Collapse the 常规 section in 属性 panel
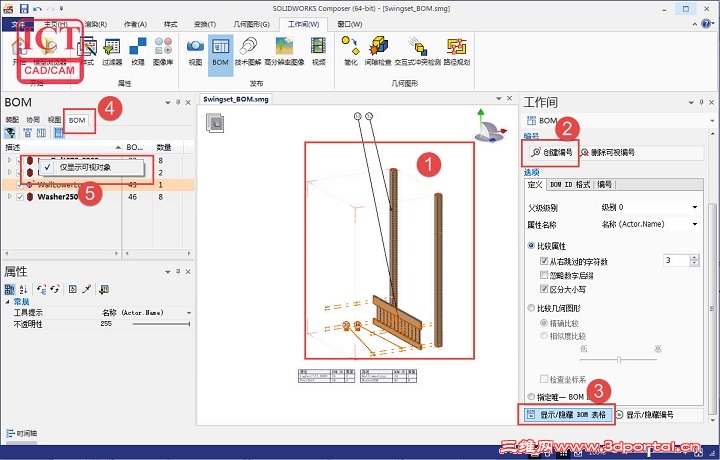This screenshot has width=720, height=460. click(x=7, y=302)
